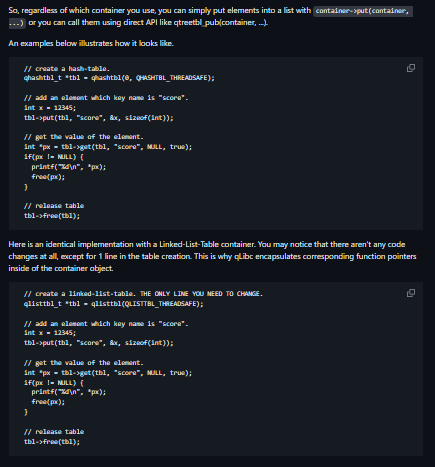Screen dimensions: 435x467
Task: Click the tbl->get line in the linked-list example
Action: (x=108, y=373)
